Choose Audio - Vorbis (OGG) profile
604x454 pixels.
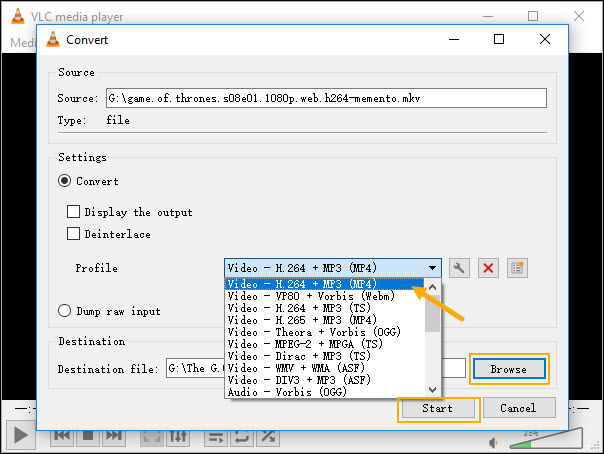(324, 392)
